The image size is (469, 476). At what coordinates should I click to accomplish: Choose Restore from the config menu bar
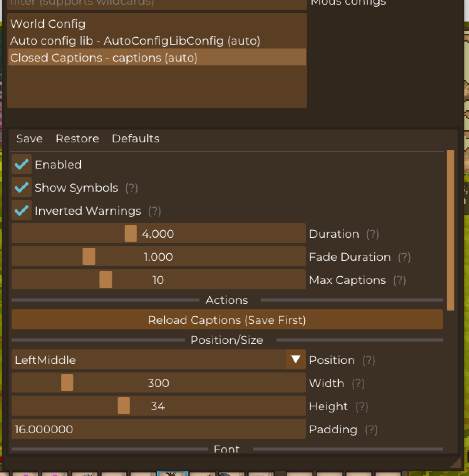coord(77,139)
